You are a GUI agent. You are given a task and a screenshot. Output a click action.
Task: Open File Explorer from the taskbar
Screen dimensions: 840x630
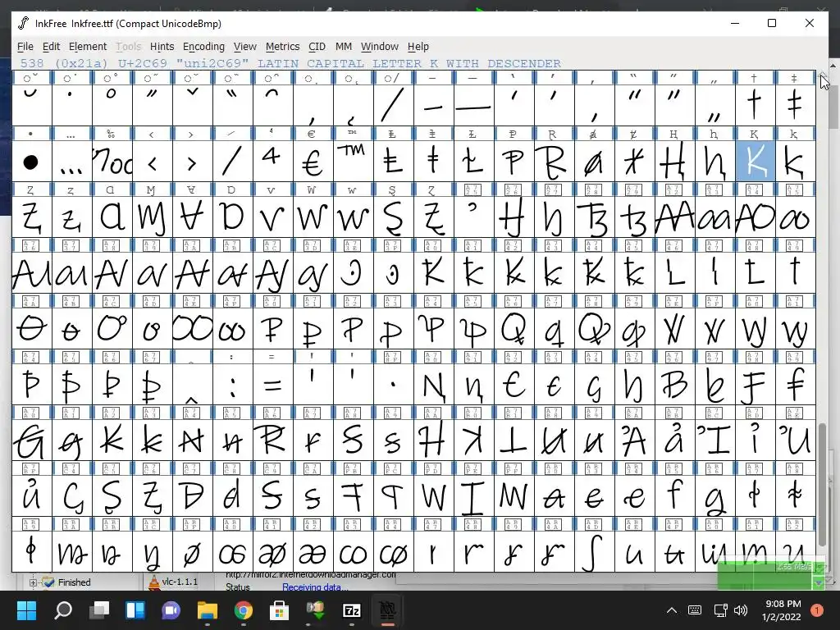point(208,610)
